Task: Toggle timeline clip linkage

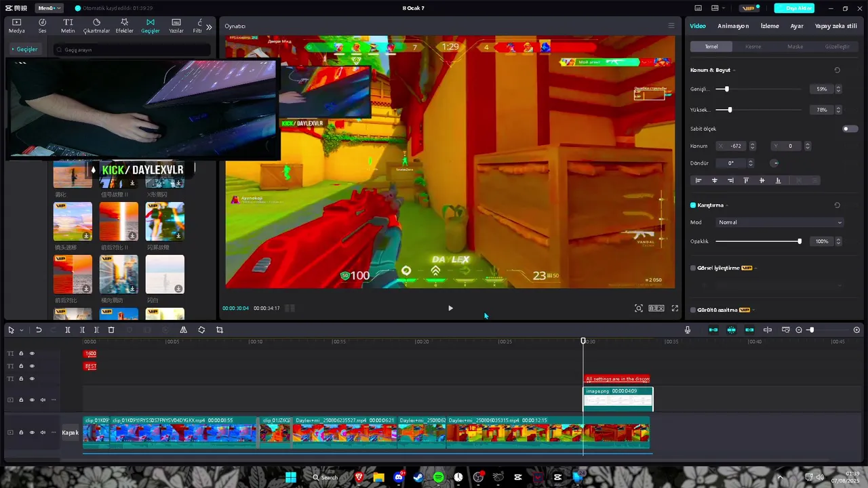Action: click(749, 330)
